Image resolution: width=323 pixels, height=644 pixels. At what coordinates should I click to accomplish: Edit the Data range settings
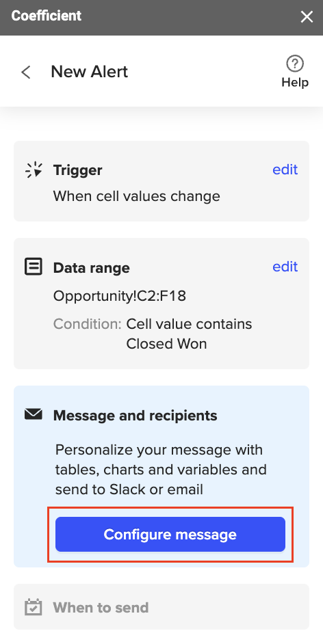click(x=285, y=267)
